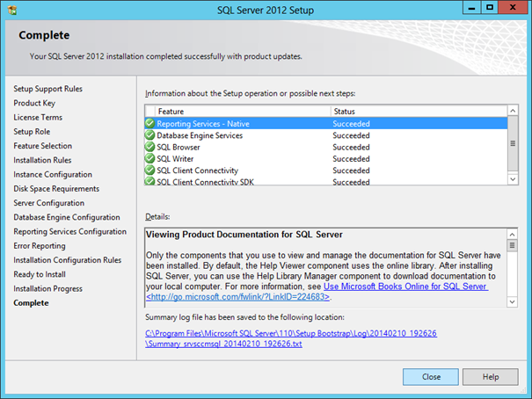Open the go.microsoft.com fwlink URL
The width and height of the screenshot is (532, 399).
[x=237, y=297]
